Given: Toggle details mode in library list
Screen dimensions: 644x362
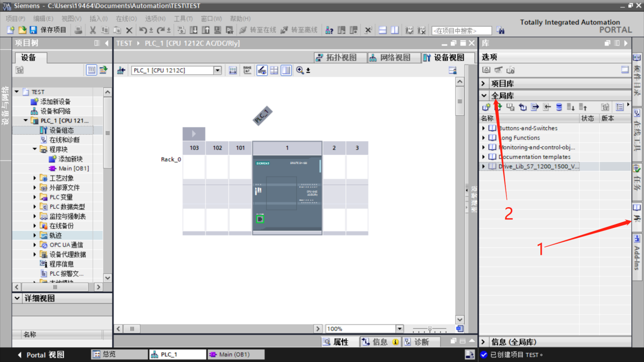Looking at the screenshot, I should [620, 107].
